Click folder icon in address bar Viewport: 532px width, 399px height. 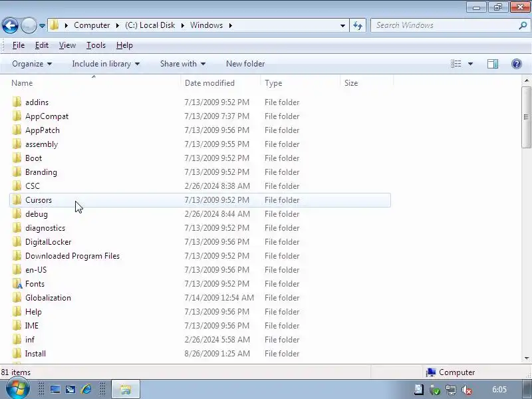54,25
